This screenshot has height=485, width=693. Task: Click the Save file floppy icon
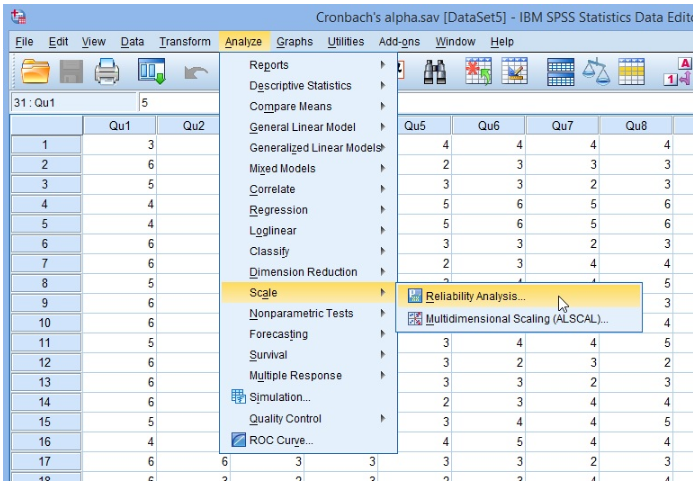tap(71, 71)
